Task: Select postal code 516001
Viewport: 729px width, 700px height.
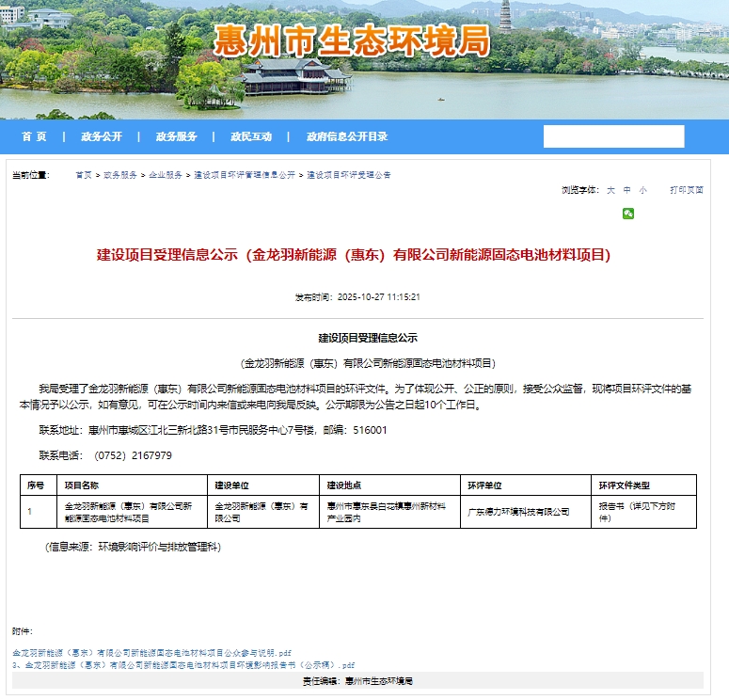Action: pyautogui.click(x=370, y=430)
